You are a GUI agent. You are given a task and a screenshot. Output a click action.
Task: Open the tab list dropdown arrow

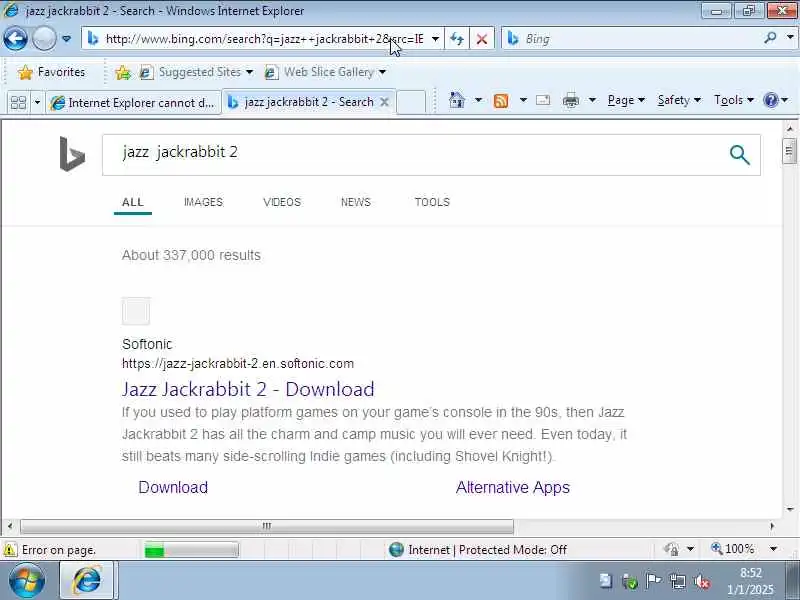click(37, 103)
